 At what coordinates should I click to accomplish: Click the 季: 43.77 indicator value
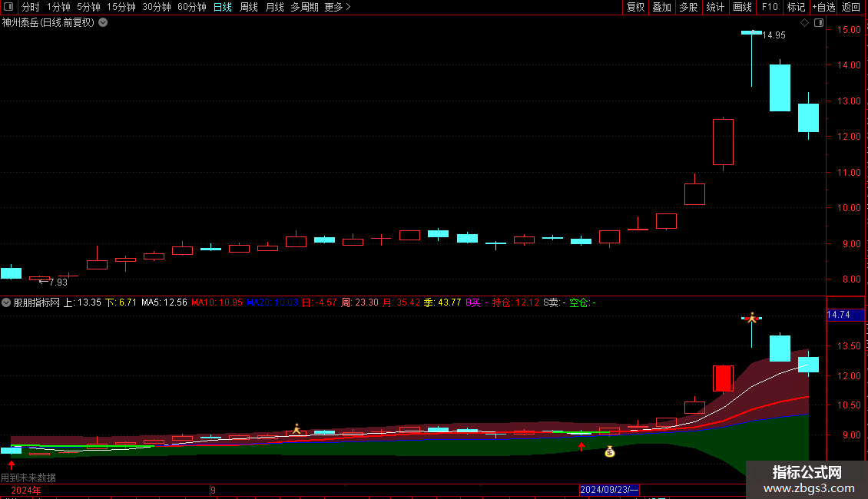coord(442,302)
